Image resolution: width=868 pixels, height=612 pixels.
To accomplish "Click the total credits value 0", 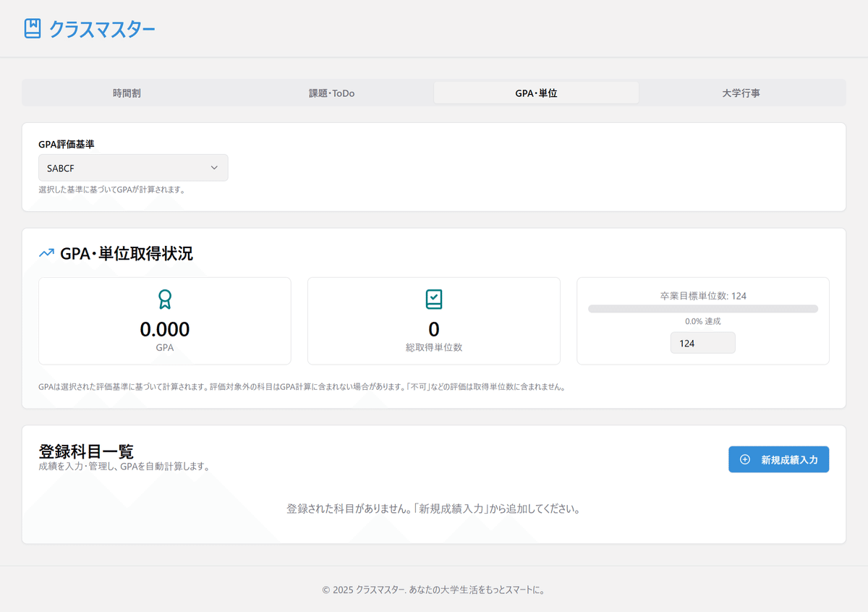I will click(x=434, y=329).
